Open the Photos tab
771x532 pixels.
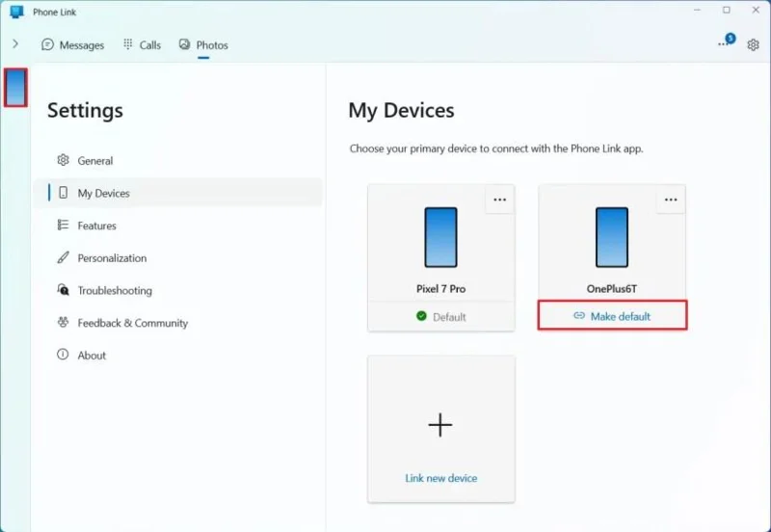coord(203,45)
